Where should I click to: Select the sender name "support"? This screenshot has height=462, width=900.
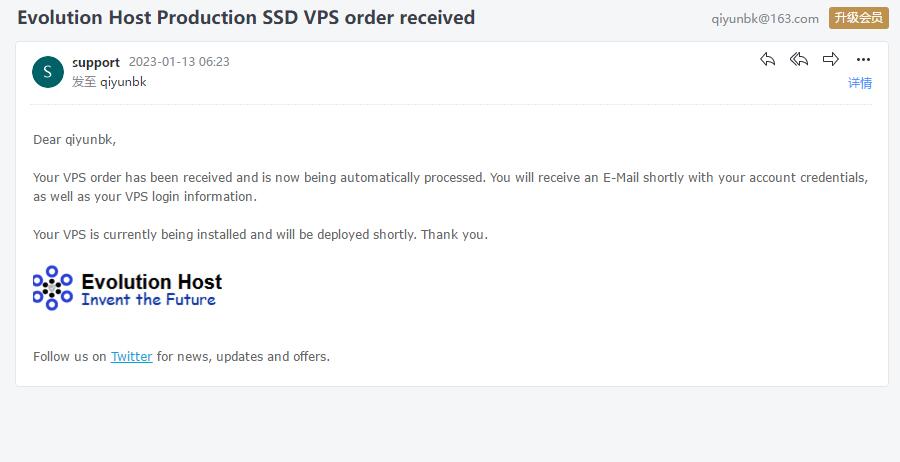pos(96,62)
